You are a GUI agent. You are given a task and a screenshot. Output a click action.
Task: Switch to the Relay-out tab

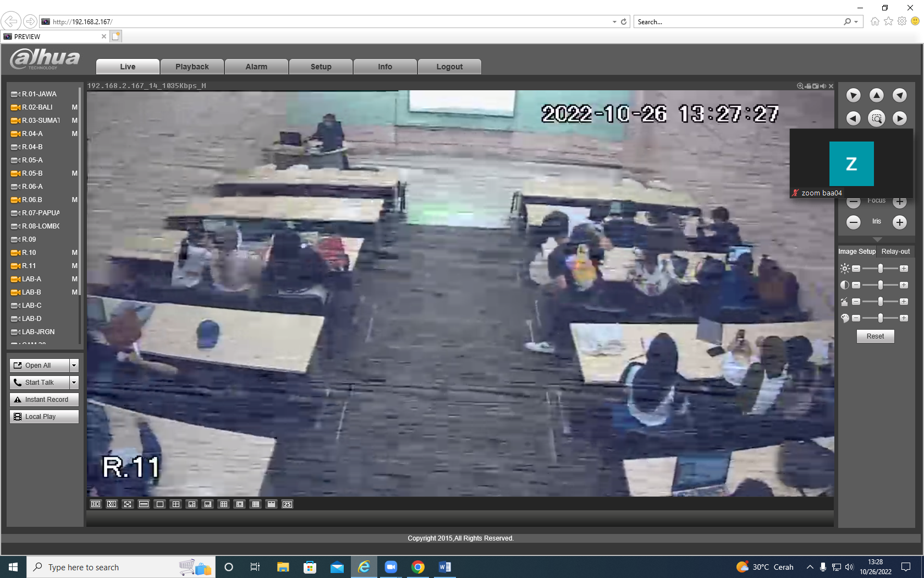tap(895, 252)
